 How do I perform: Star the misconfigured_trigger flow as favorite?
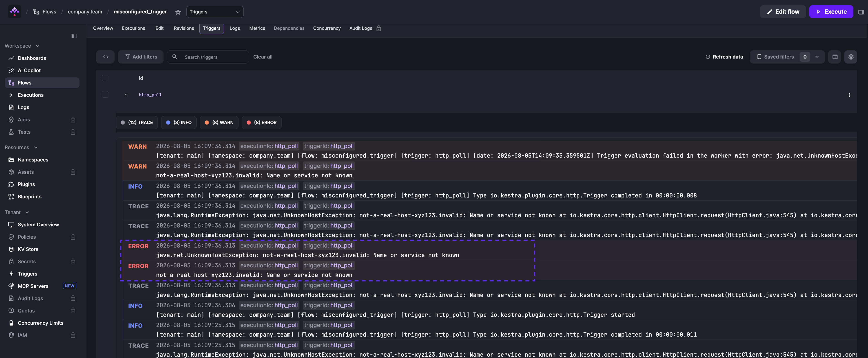coord(178,12)
